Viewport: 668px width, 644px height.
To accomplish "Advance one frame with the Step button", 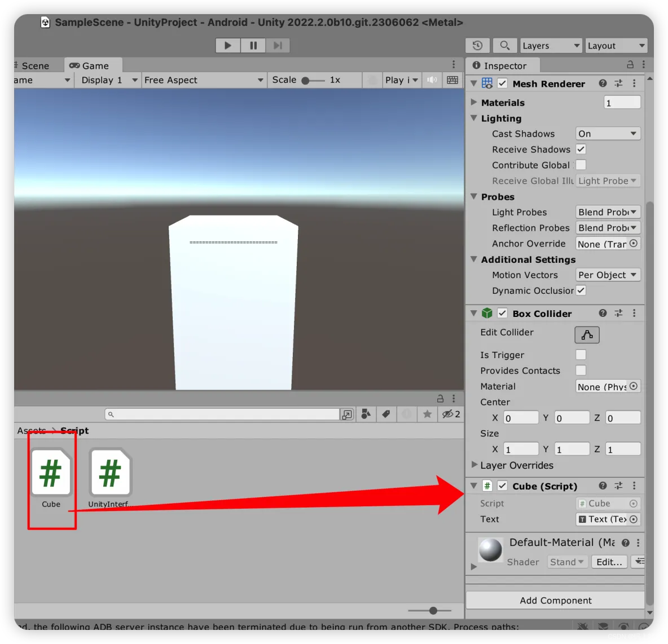I will [278, 45].
